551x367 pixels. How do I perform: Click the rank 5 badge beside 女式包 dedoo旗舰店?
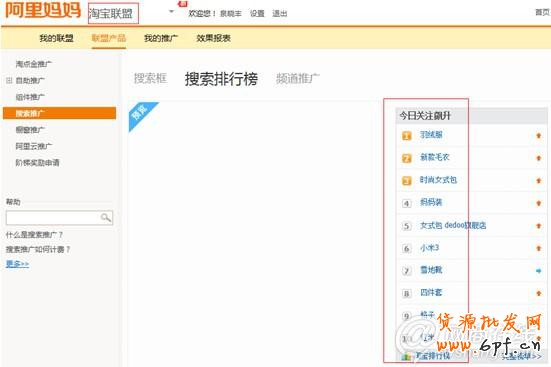pyautogui.click(x=407, y=226)
